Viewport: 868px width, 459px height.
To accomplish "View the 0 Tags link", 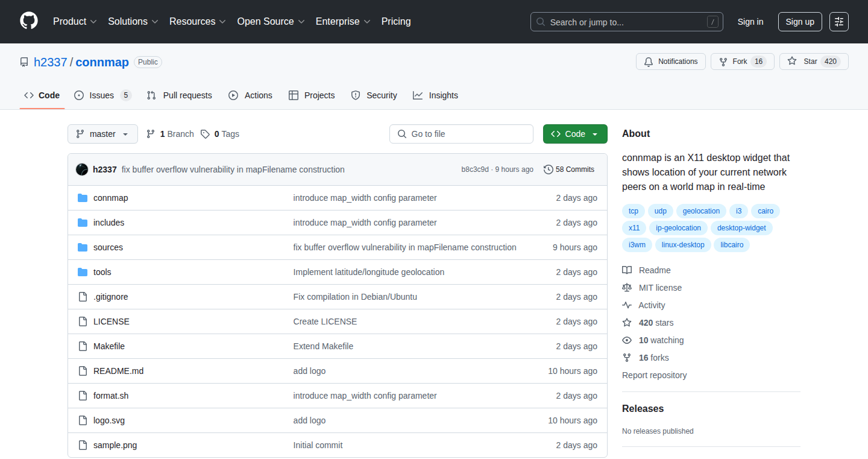I will point(220,134).
